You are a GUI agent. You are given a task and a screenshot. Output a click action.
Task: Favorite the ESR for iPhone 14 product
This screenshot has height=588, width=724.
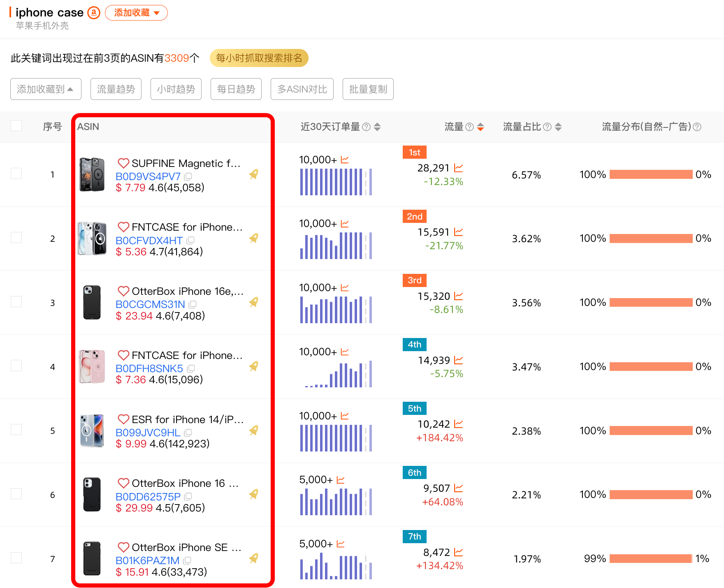click(x=123, y=419)
